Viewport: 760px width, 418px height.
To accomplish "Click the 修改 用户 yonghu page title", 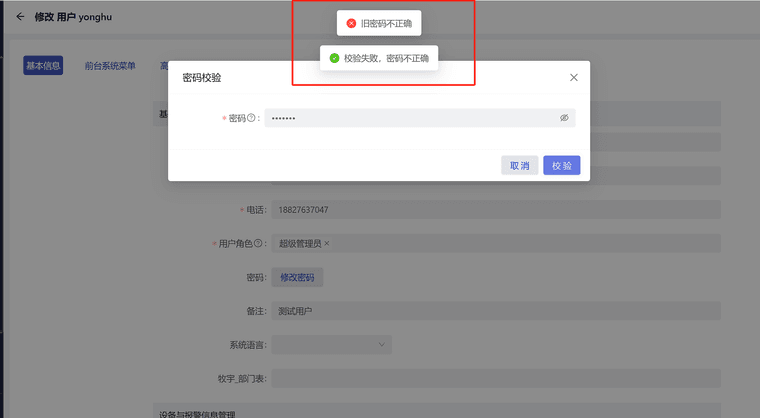I will click(73, 17).
